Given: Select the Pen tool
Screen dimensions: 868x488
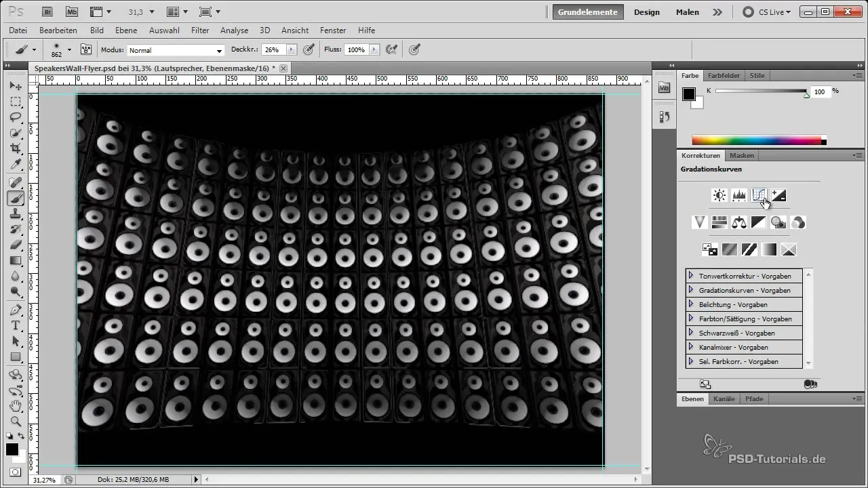Looking at the screenshot, I should tap(16, 310).
